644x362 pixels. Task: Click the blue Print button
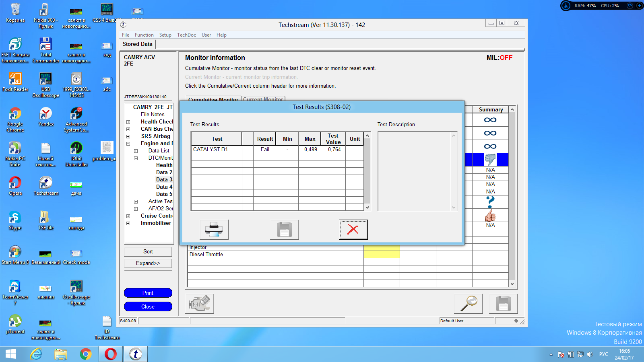(148, 293)
